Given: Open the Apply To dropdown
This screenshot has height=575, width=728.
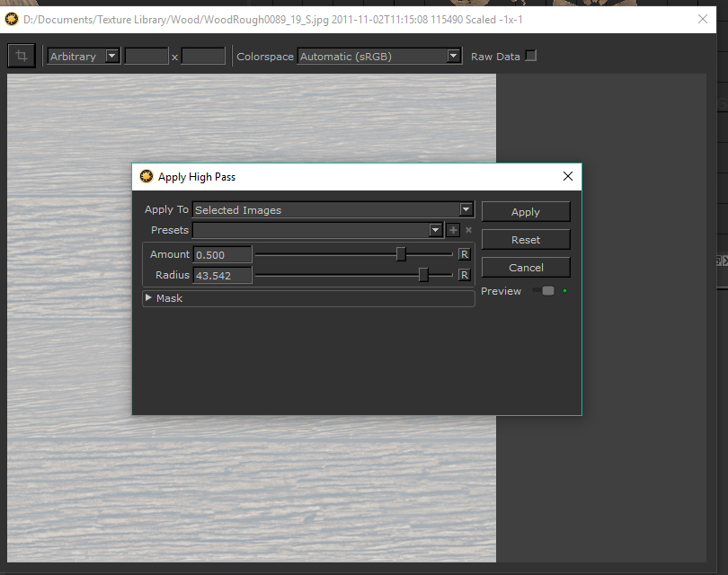Looking at the screenshot, I should pos(333,210).
